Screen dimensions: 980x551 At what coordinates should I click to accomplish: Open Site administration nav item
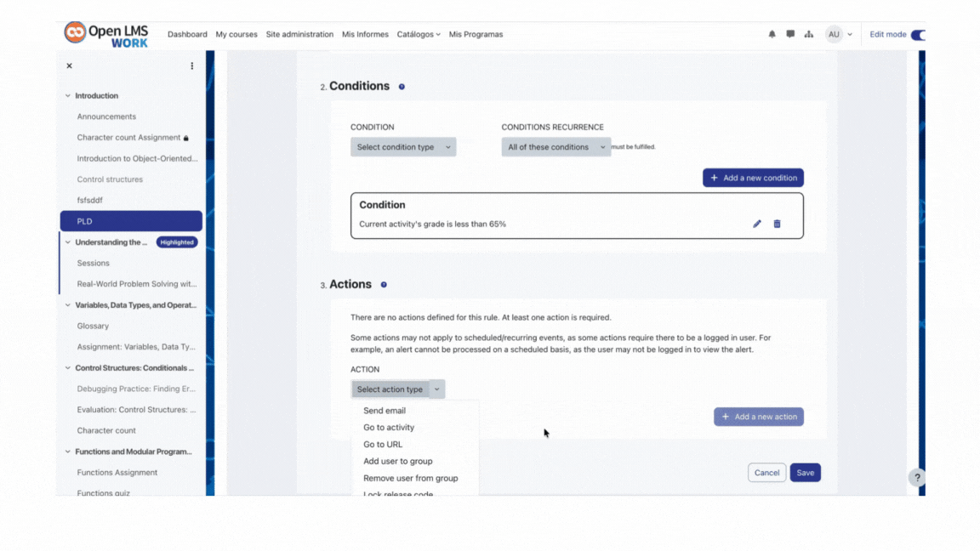[299, 34]
